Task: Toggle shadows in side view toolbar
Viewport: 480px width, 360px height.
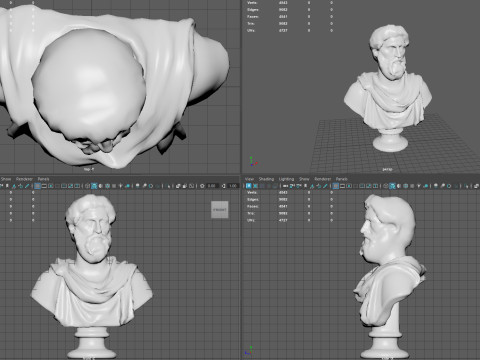Action: [x=425, y=186]
